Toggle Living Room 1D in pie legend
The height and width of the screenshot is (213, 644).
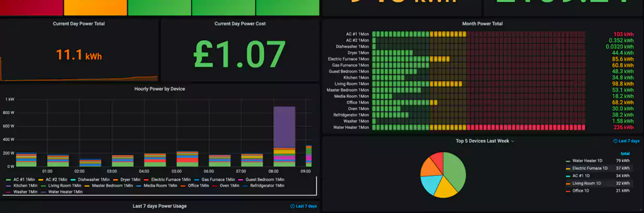[586, 184]
